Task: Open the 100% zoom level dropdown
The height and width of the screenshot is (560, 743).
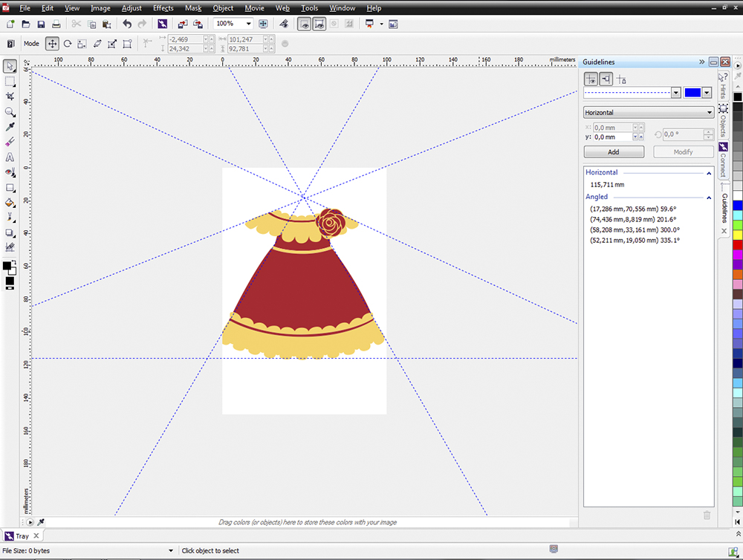Action: tap(248, 25)
